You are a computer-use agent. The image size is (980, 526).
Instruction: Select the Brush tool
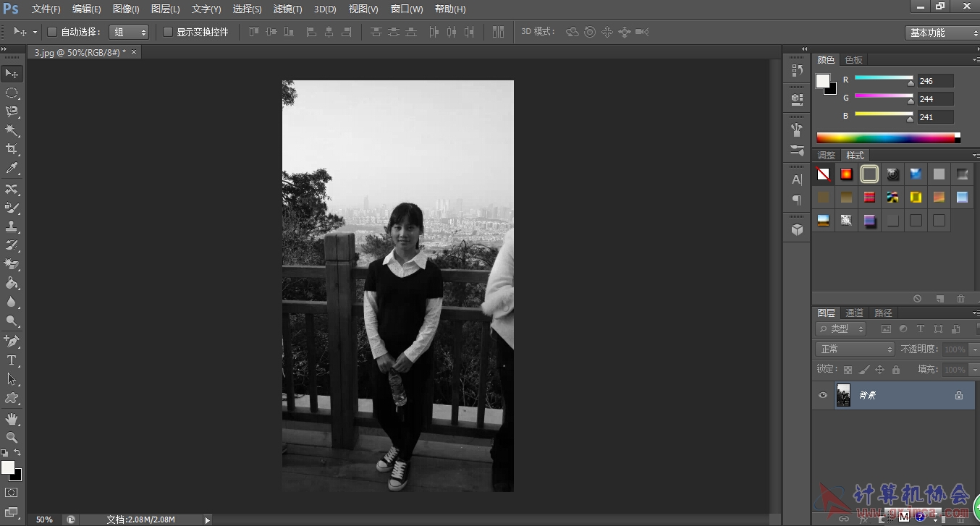12,208
